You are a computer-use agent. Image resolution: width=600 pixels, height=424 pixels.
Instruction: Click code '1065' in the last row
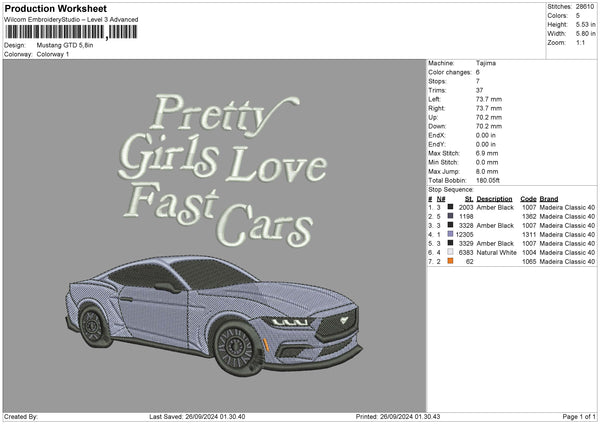tap(529, 262)
